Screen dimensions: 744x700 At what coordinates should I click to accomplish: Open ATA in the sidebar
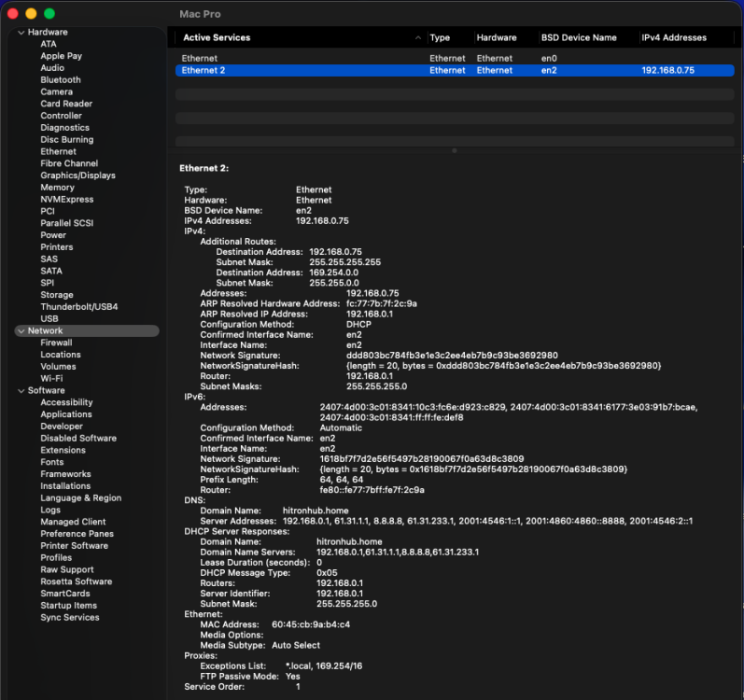49,44
